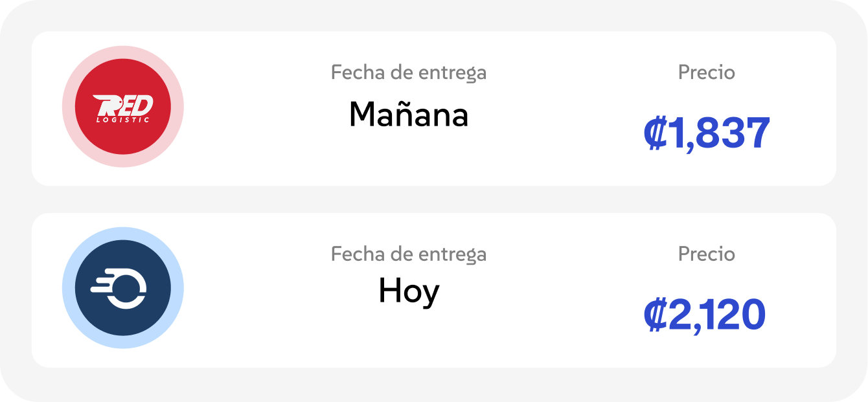Click the white "RED" lettering in the logo
Image resolution: width=868 pixels, height=402 pixels.
click(x=123, y=105)
